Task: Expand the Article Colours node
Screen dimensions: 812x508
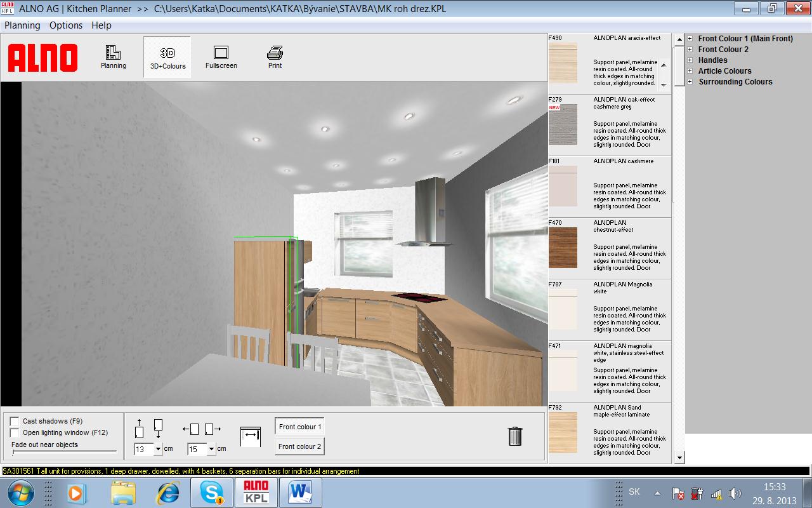Action: (690, 71)
